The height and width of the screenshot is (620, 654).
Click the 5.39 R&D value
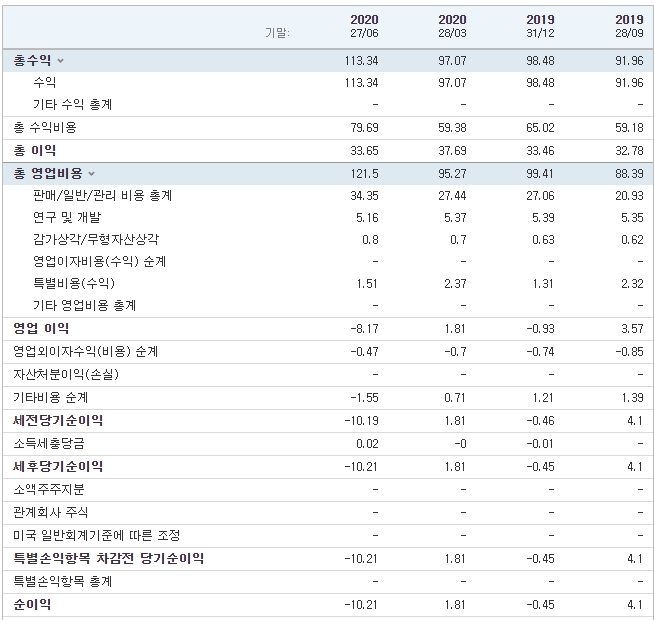pyautogui.click(x=543, y=217)
